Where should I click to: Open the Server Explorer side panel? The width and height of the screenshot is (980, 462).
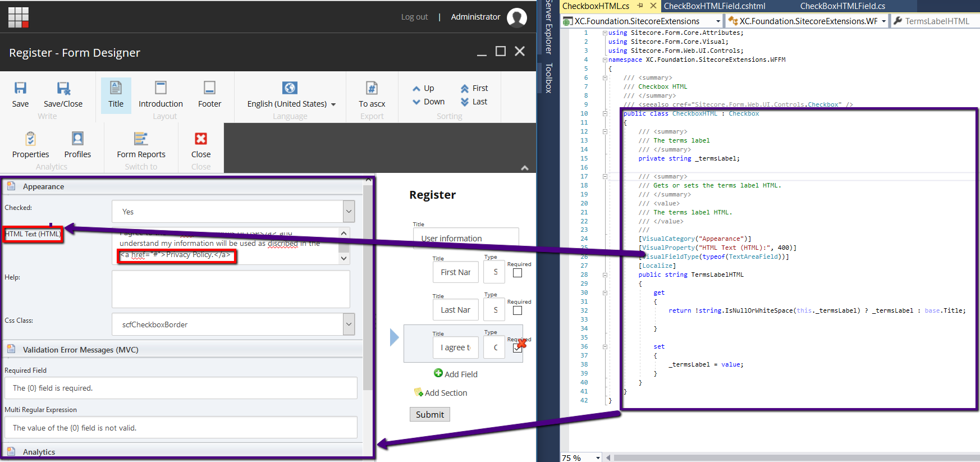pos(549,27)
